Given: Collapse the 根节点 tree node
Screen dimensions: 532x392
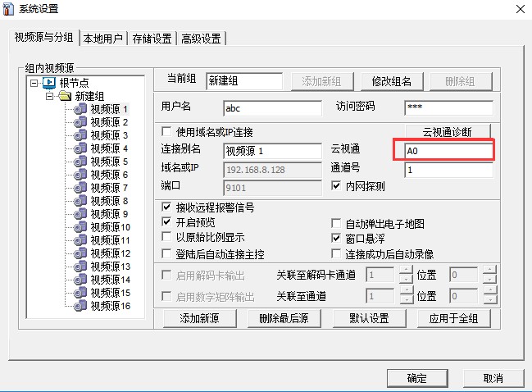Looking at the screenshot, I should tap(34, 83).
